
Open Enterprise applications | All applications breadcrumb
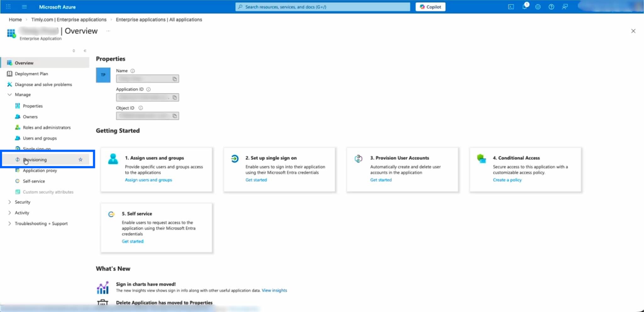click(x=159, y=19)
